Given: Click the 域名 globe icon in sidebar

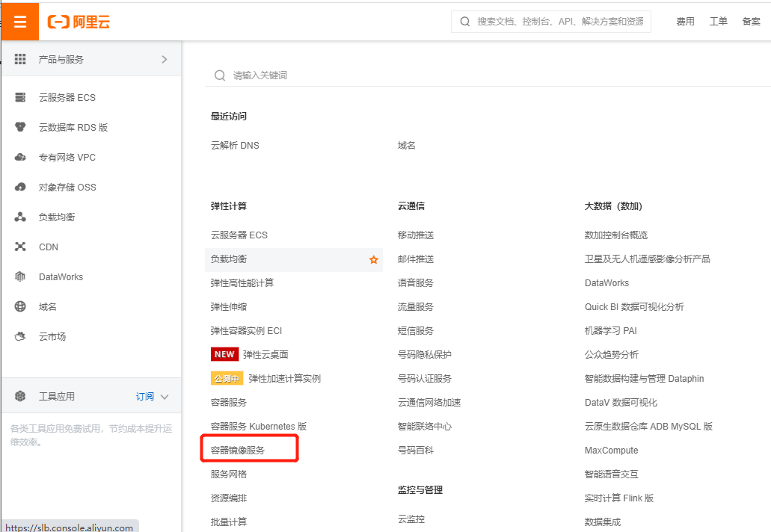Looking at the screenshot, I should (20, 306).
